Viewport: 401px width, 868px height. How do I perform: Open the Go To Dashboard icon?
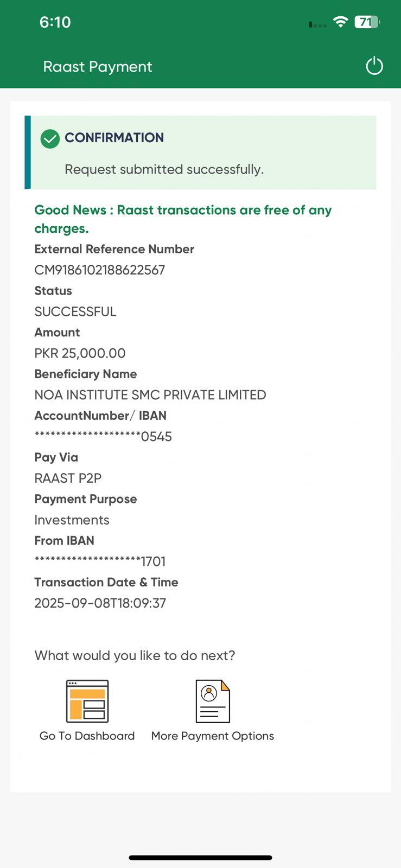point(87,701)
